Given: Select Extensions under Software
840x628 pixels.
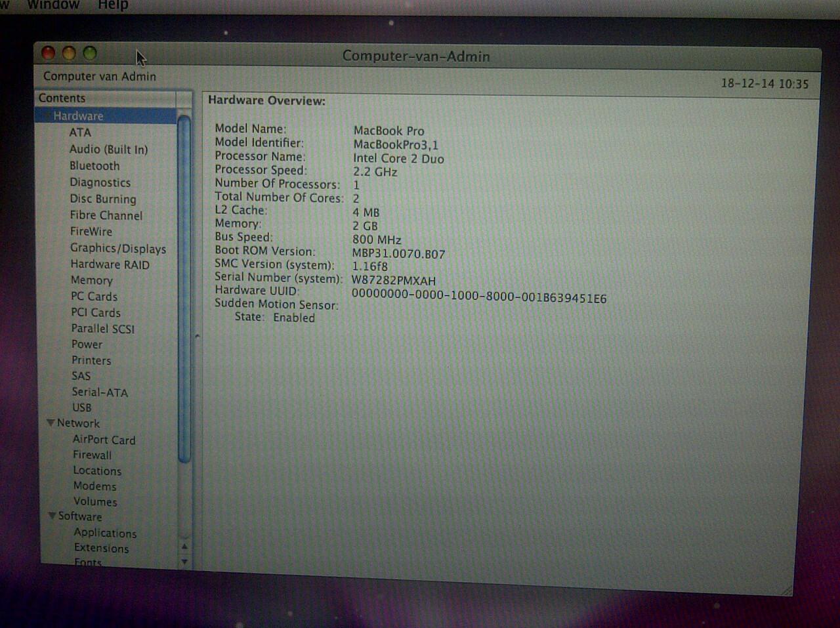Looking at the screenshot, I should point(102,548).
